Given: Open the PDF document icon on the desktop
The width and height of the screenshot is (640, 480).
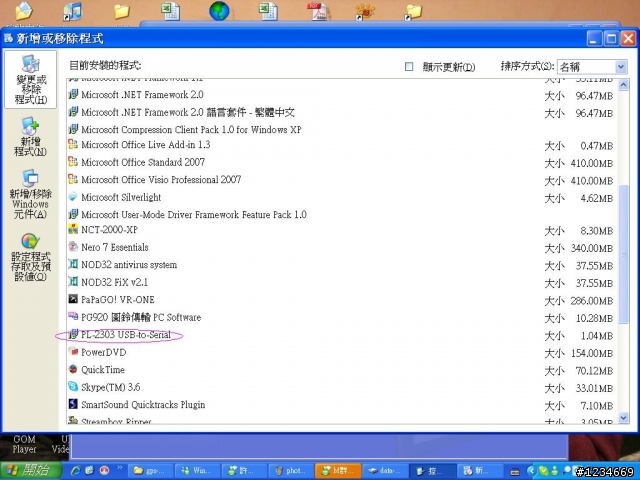Looking at the screenshot, I should pos(318,11).
